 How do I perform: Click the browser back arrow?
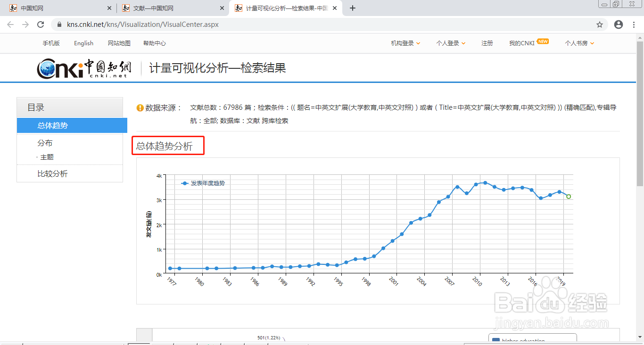tap(10, 25)
